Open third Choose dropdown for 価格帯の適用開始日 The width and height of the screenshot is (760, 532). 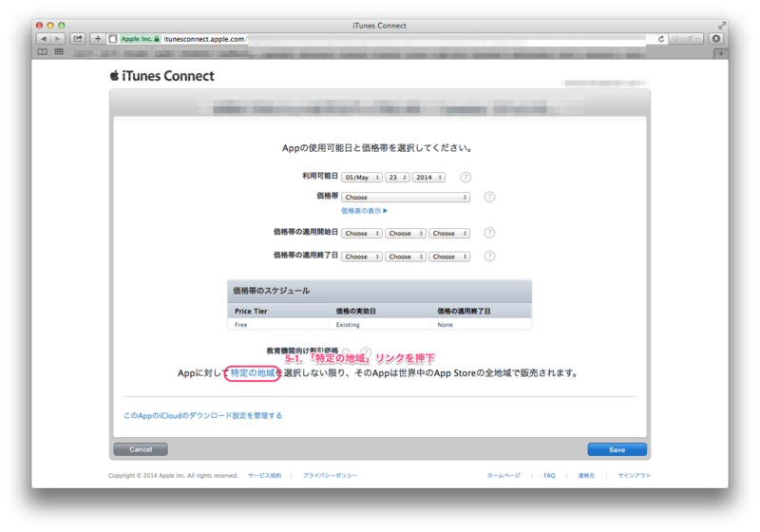coord(449,233)
